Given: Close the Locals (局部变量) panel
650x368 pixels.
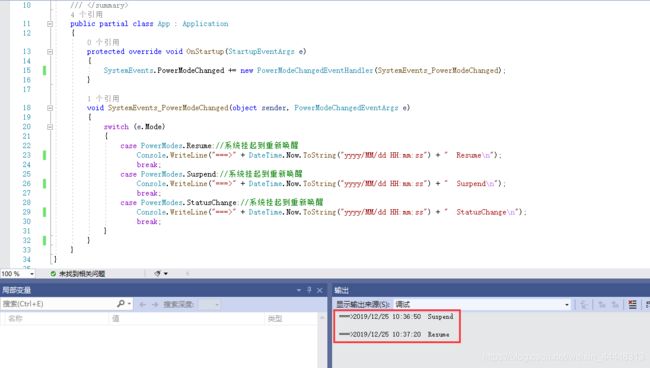Looking at the screenshot, I should [x=320, y=290].
